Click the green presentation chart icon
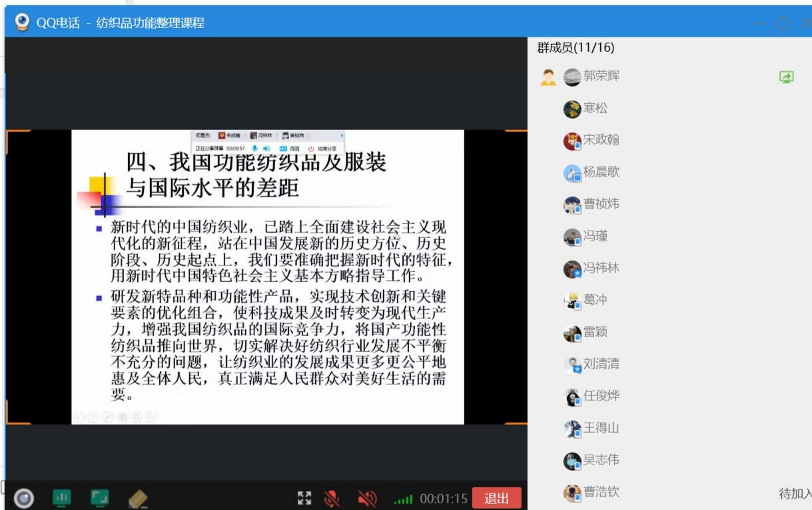This screenshot has width=812, height=510. coord(61,498)
